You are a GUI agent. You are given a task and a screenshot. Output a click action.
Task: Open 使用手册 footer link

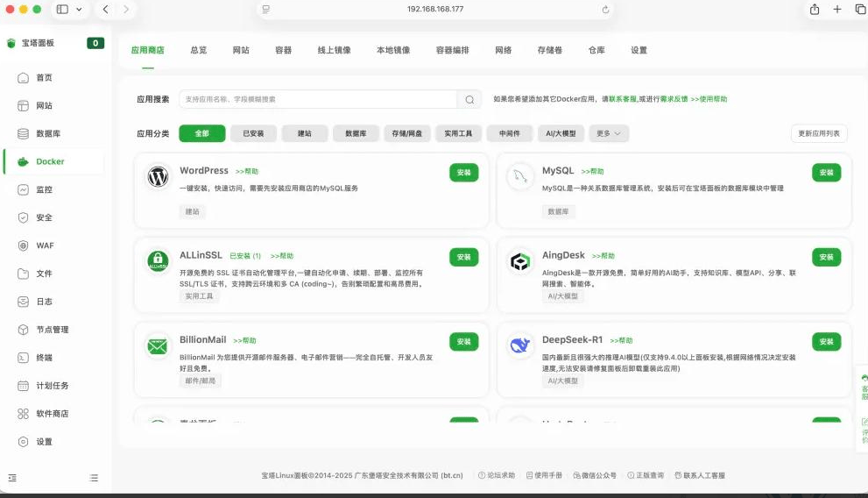[544, 475]
